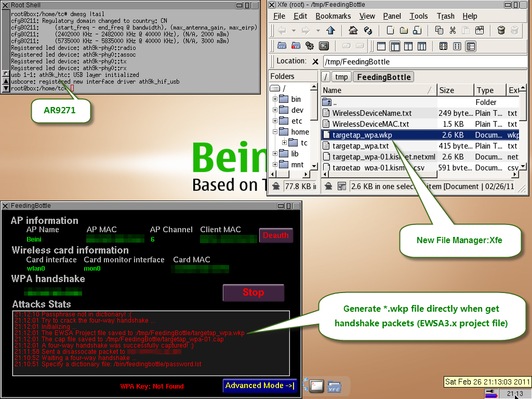
Task: Sort files by the Name column header
Action: tap(379, 90)
